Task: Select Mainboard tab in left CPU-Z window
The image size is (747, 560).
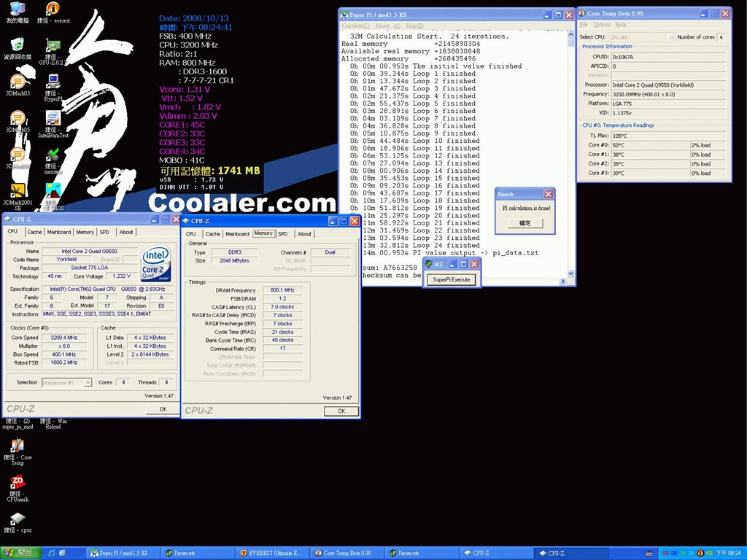Action: tap(59, 233)
